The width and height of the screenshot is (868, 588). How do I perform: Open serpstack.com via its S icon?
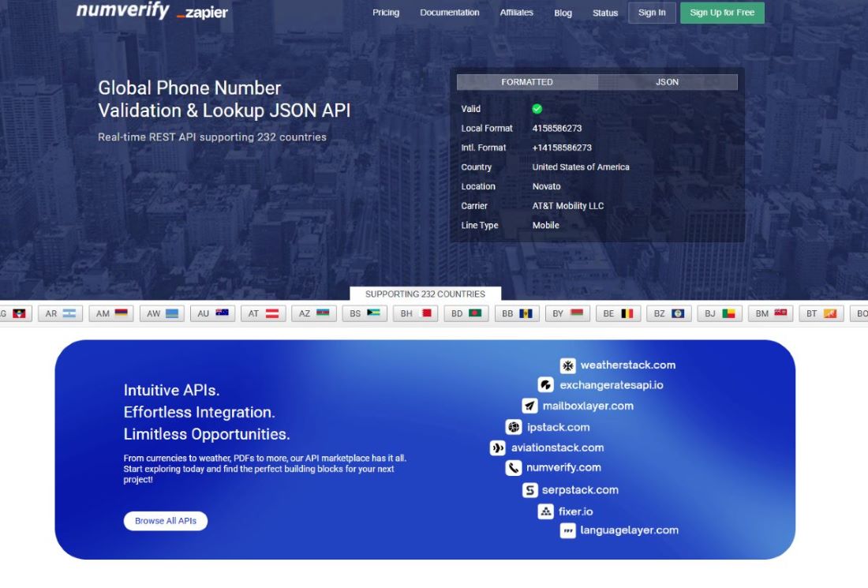(529, 489)
